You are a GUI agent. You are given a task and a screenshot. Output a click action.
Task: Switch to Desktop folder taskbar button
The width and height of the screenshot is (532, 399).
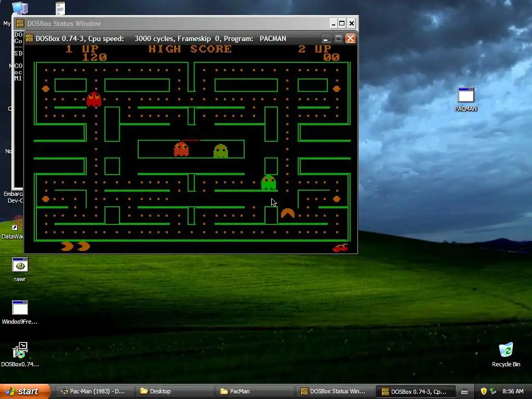[x=175, y=391]
